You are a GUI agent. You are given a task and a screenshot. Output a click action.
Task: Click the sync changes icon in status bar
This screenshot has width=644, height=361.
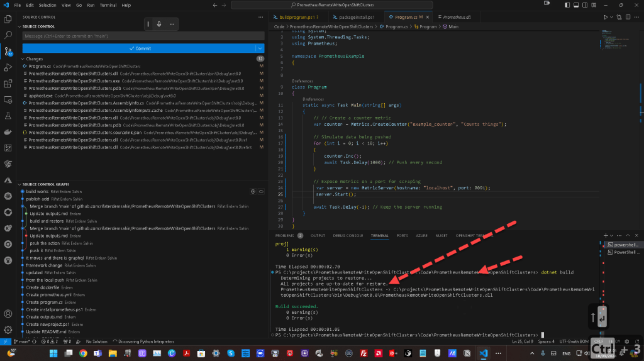pyautogui.click(x=34, y=342)
